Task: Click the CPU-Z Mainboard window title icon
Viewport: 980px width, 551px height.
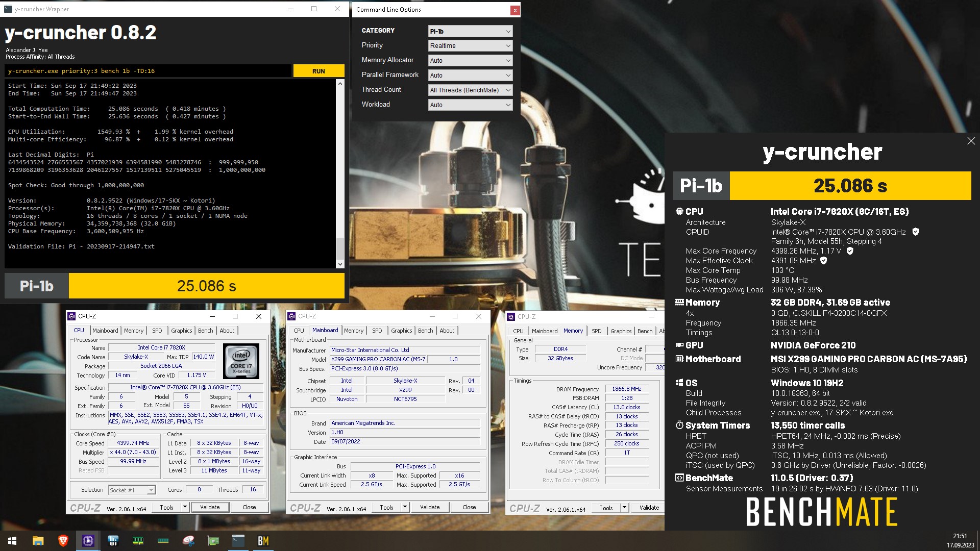Action: tap(291, 316)
